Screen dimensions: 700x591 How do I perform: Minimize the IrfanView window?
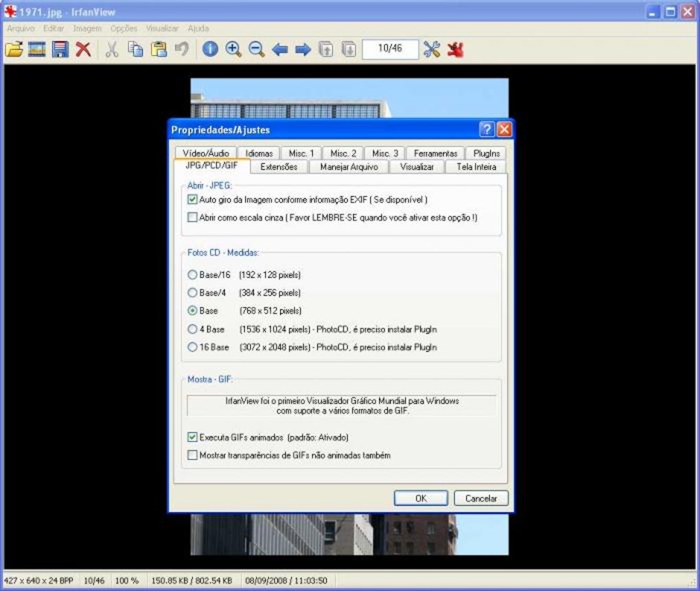[x=653, y=12]
